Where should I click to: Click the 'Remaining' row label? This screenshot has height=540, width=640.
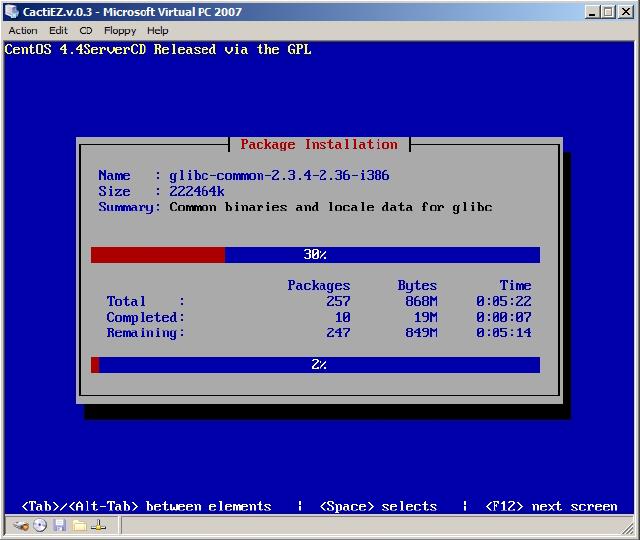145,333
